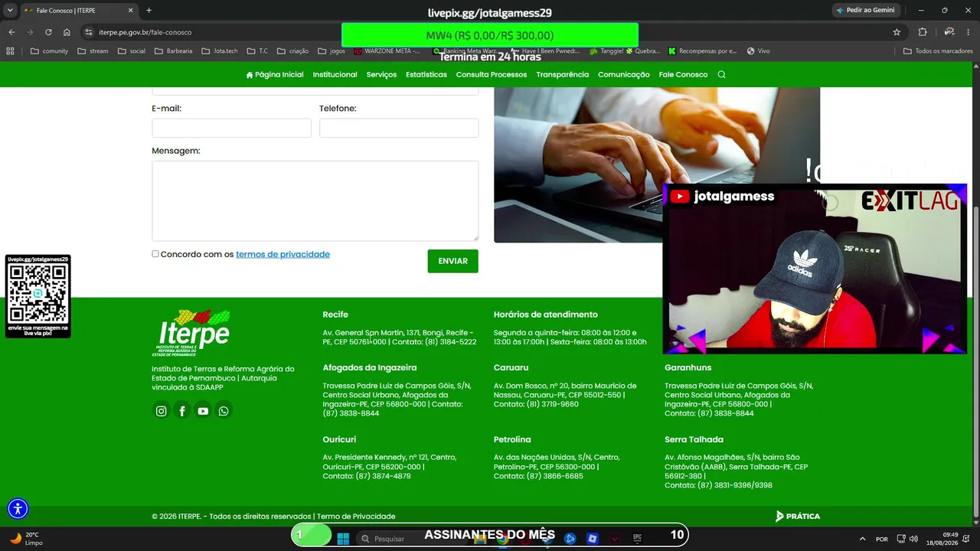Go back with the browser back arrow
This screenshot has width=980, height=551.
coord(11,32)
